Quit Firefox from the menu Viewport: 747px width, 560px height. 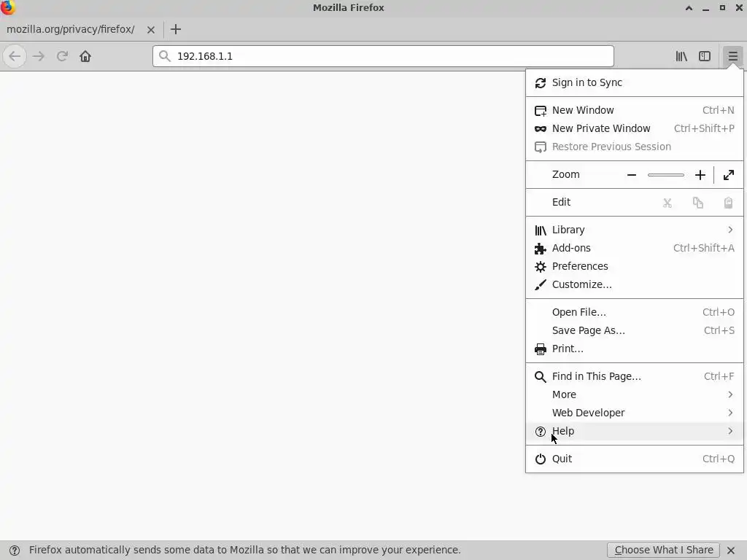pos(634,459)
